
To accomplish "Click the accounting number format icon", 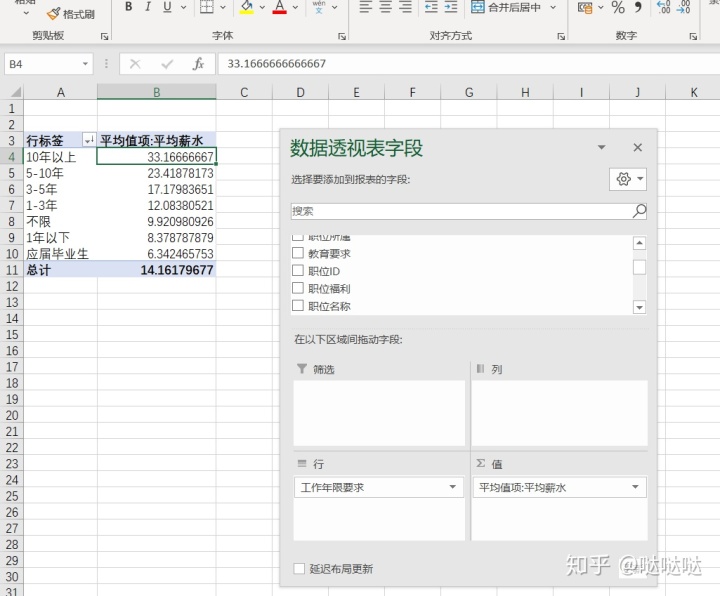I will [x=585, y=7].
